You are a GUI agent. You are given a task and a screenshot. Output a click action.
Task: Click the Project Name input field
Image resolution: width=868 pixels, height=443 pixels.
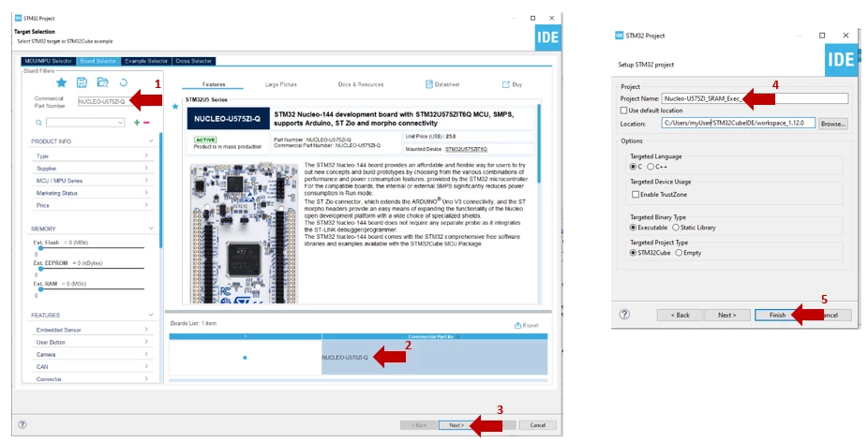click(756, 98)
